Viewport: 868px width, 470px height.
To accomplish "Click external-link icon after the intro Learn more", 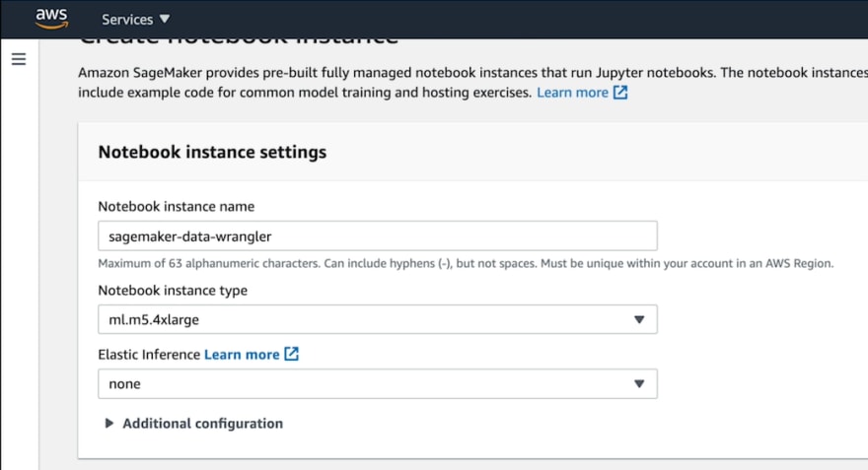I will point(620,93).
